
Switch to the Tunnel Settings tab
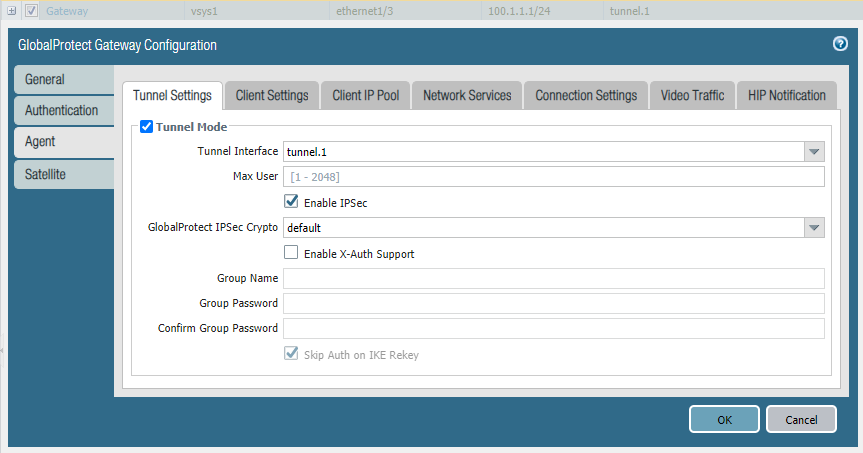point(172,95)
